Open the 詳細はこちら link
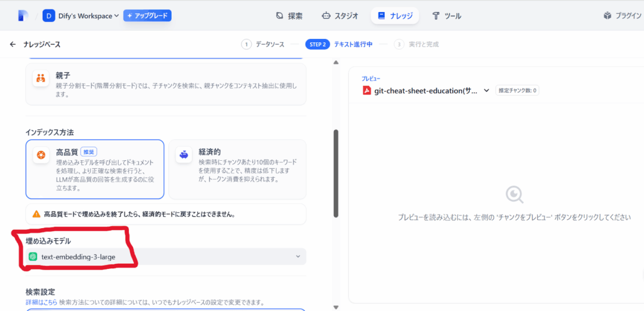644x311 pixels. (41, 303)
